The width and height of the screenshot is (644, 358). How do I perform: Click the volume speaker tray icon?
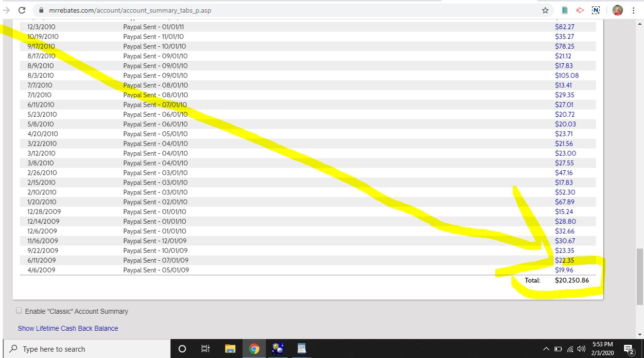581,349
